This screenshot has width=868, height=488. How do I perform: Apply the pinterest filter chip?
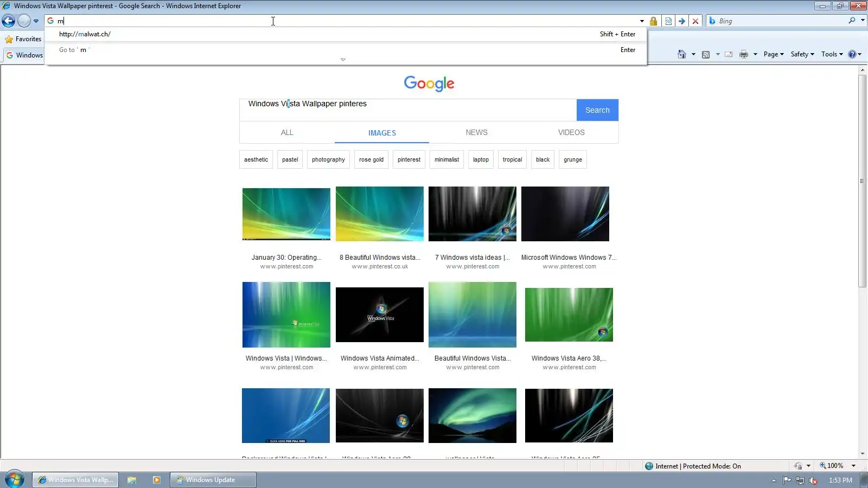click(x=409, y=159)
